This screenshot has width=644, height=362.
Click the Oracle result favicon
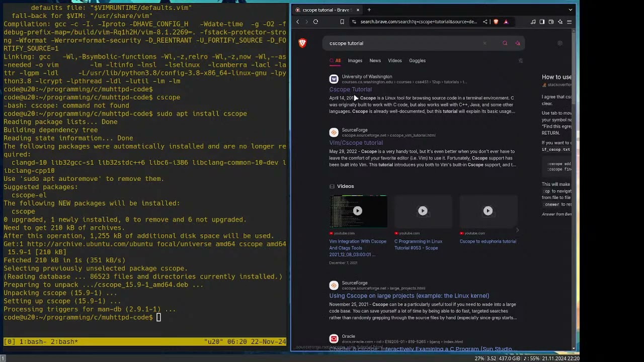tap(334, 338)
